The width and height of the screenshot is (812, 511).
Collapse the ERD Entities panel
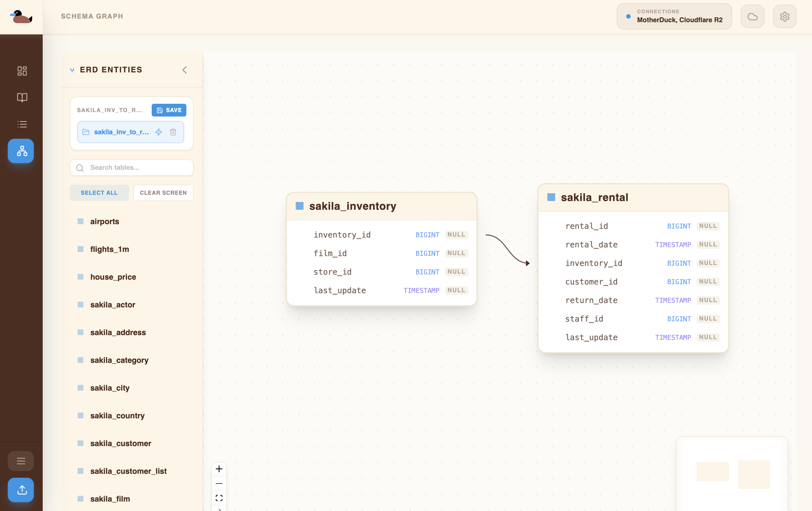pos(184,70)
